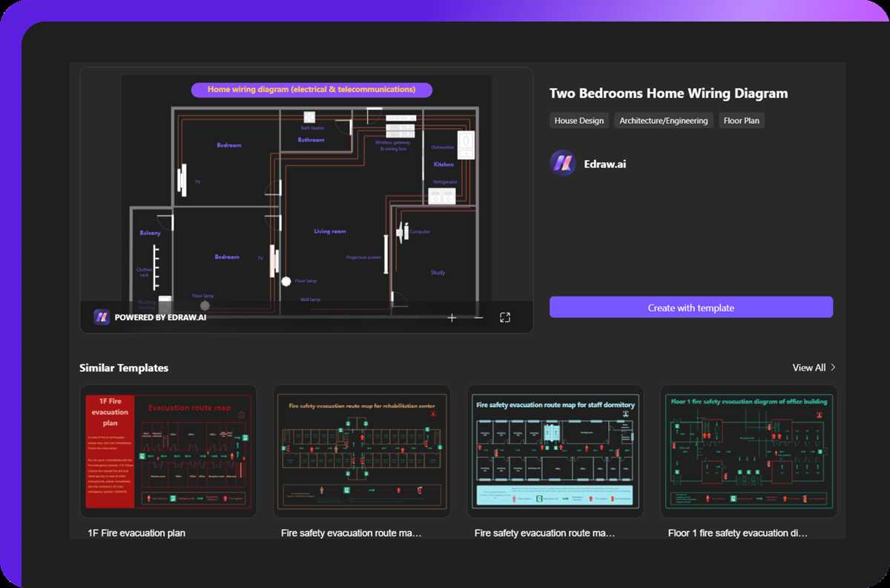This screenshot has height=588, width=890.
Task: Click the 'Living room' label in the diagram
Action: point(330,231)
